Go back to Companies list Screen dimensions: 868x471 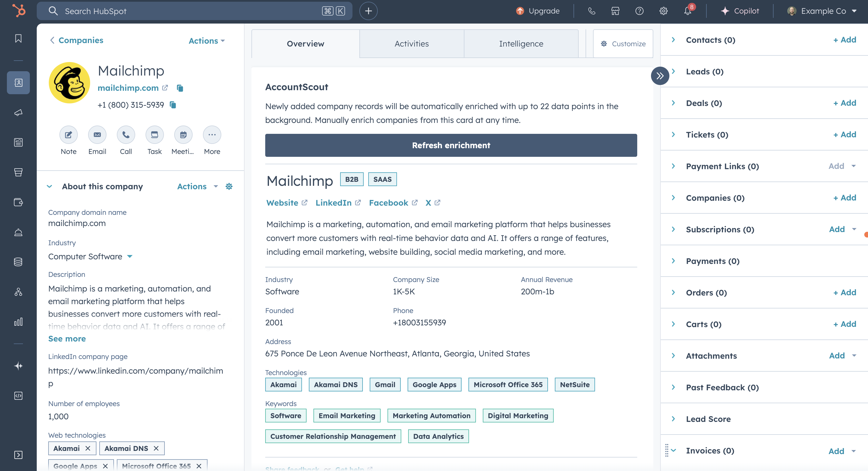point(76,40)
